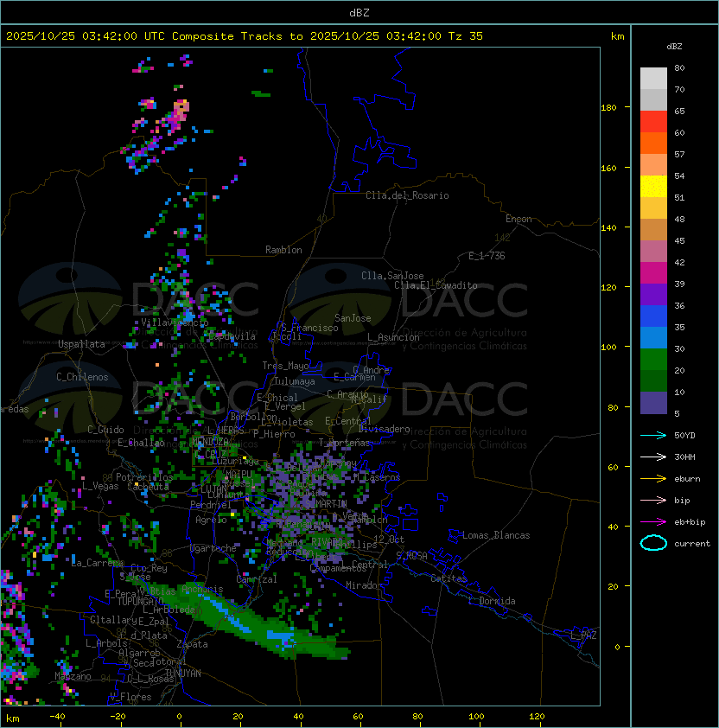Click the Encon place label
Viewport: 719px width, 728px height.
tap(519, 219)
